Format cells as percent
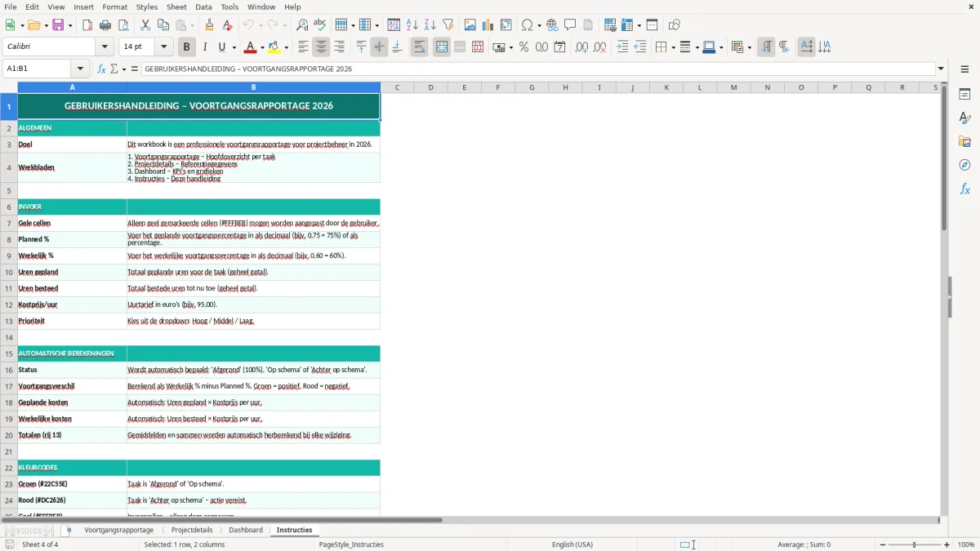This screenshot has width=980, height=551. pyautogui.click(x=524, y=47)
